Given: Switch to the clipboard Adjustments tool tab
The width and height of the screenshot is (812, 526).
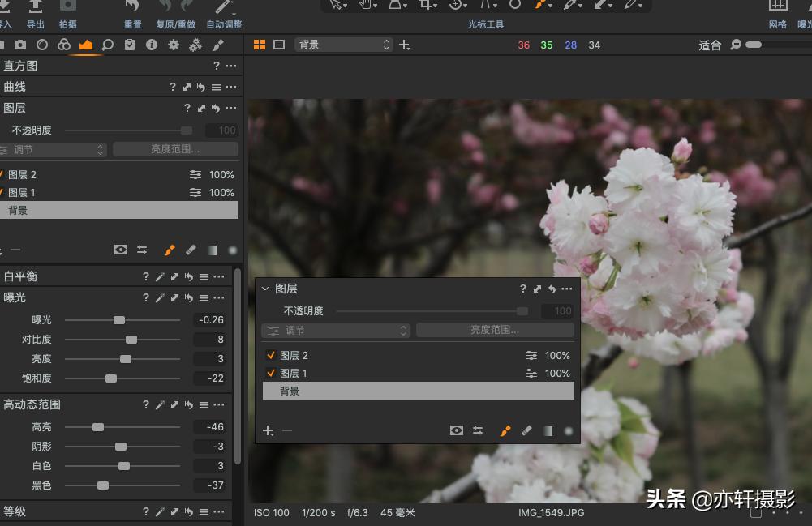Looking at the screenshot, I should [129, 45].
